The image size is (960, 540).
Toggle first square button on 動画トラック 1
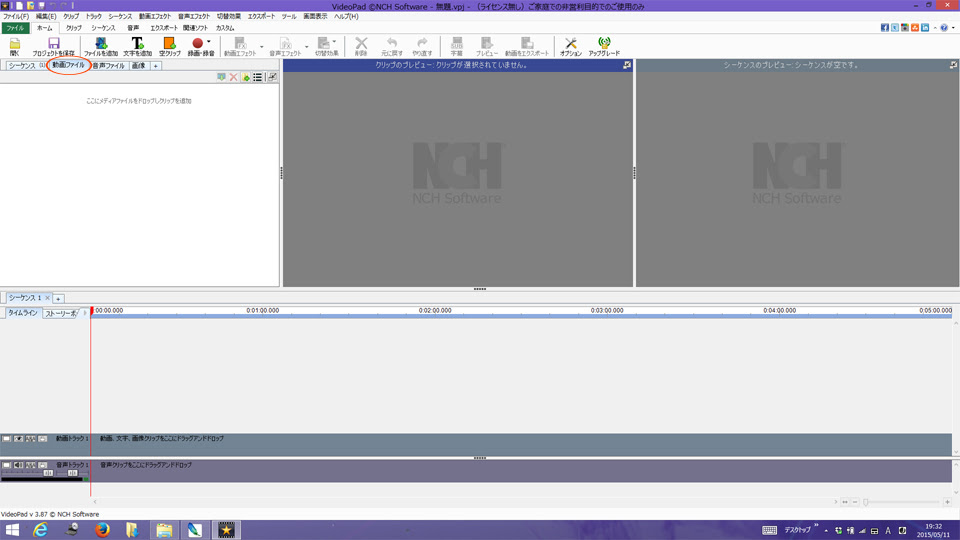6,439
